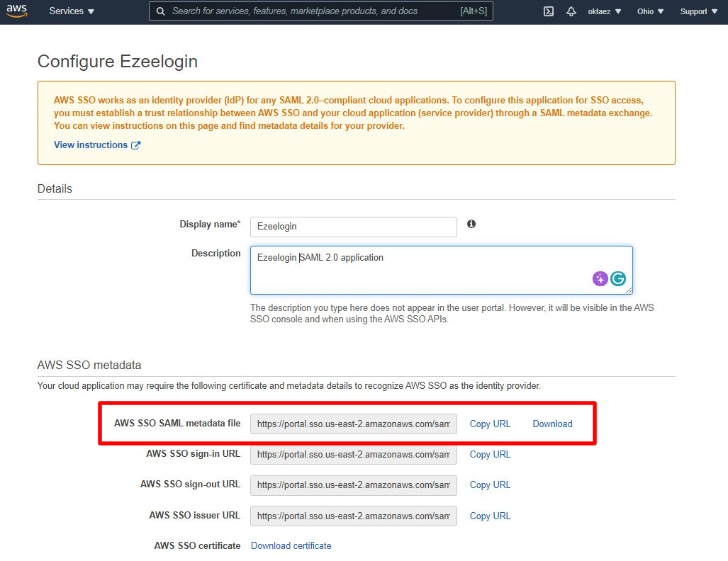This screenshot has height=561, width=728.
Task: Select the AWS SSO sign-out URL field
Action: pos(353,485)
